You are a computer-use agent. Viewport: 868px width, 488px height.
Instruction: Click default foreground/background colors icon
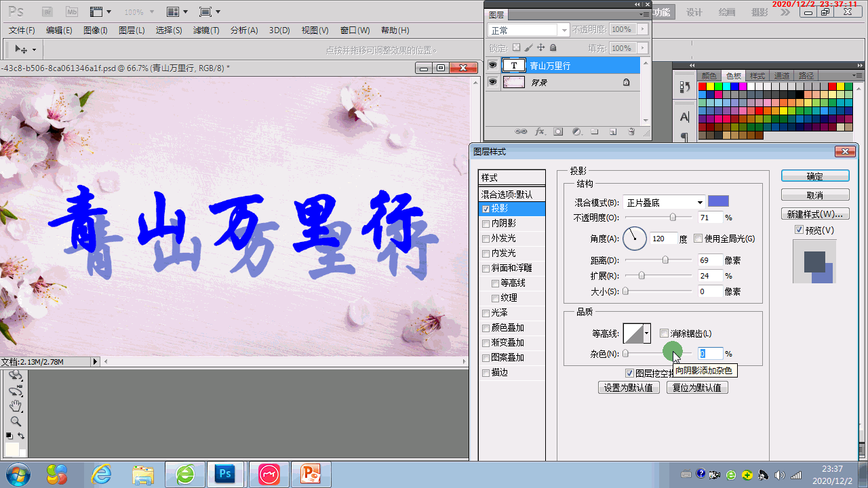tap(9, 435)
